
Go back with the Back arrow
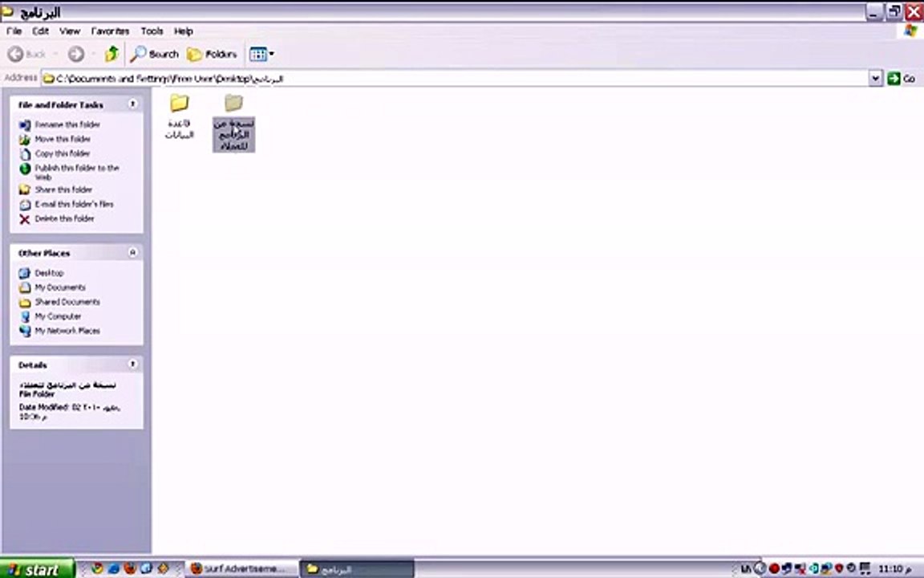pos(27,55)
